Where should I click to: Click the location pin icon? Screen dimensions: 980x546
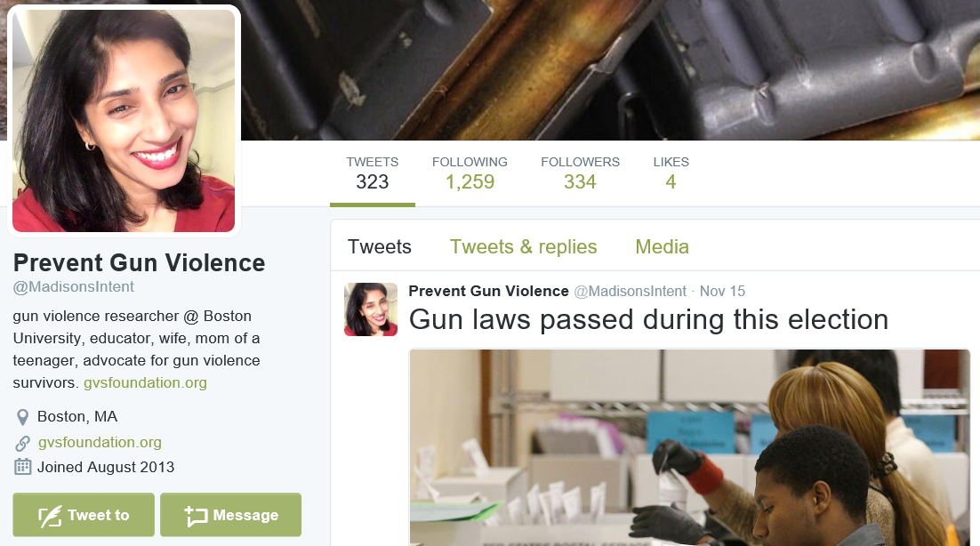click(22, 417)
